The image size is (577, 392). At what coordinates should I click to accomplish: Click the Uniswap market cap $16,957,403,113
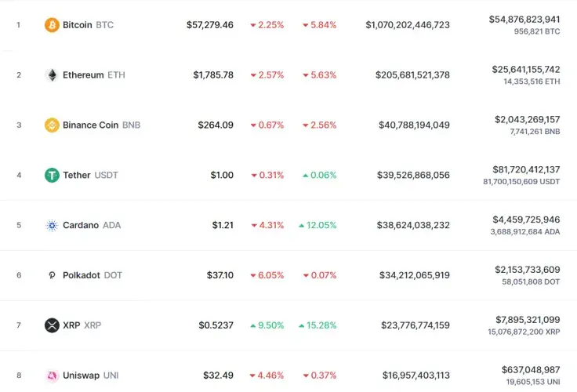tap(416, 376)
